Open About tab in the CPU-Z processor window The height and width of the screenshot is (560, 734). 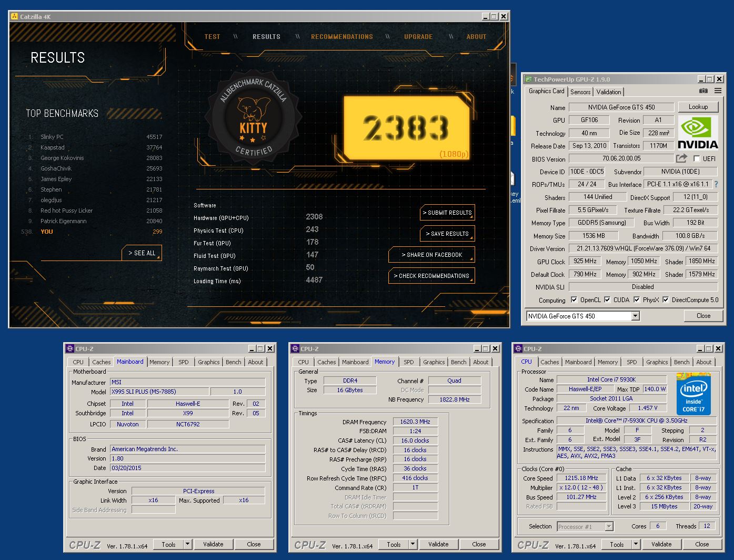704,362
